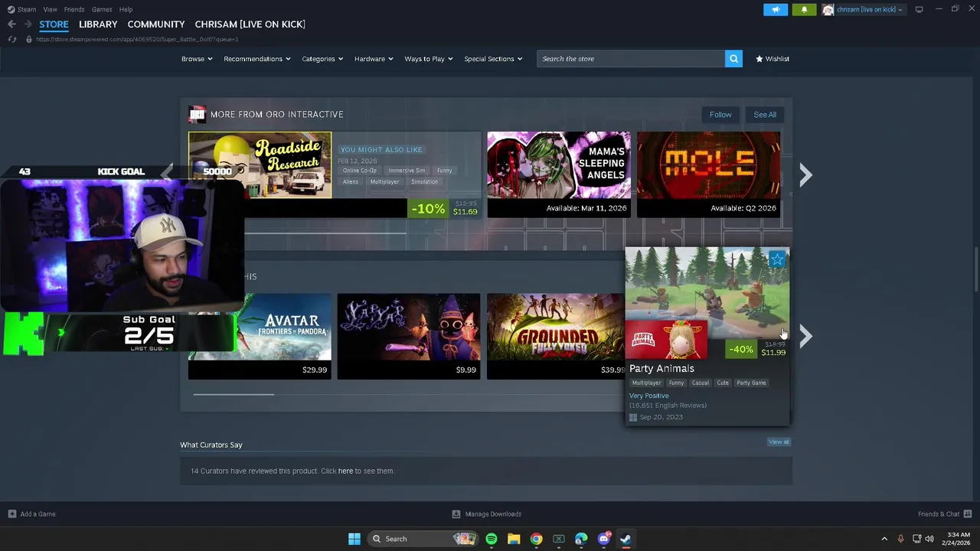Viewport: 980px width, 551px height.
Task: Open File Explorer from the taskbar
Action: pyautogui.click(x=514, y=539)
